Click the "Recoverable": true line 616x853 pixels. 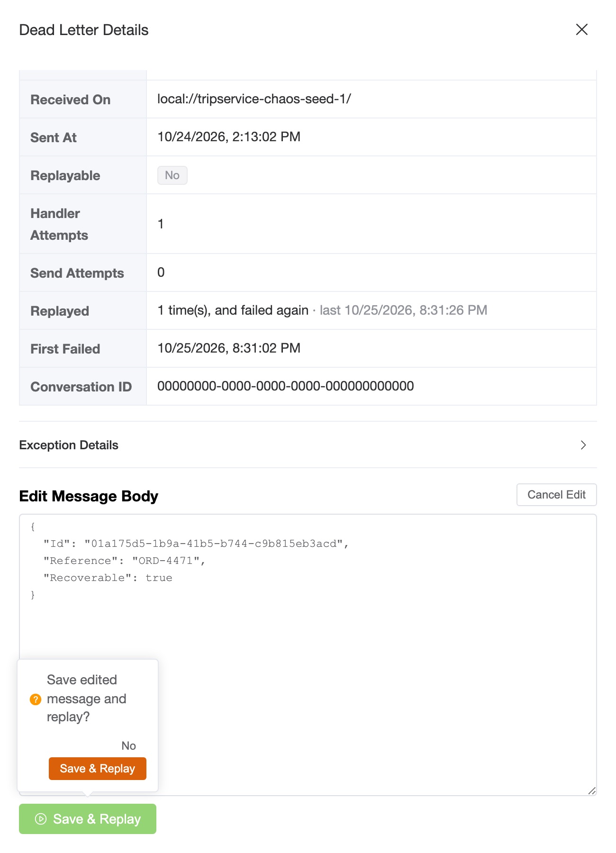[x=108, y=578]
